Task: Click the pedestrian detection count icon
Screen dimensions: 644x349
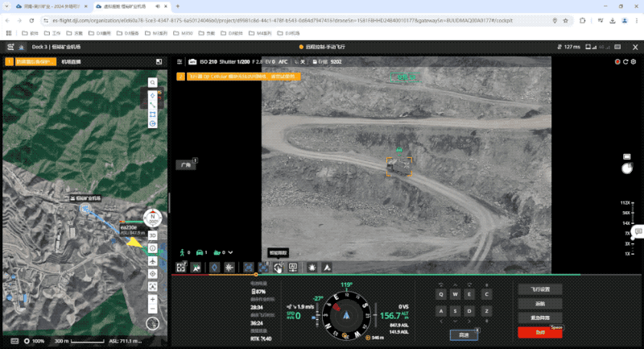Action: (183, 252)
